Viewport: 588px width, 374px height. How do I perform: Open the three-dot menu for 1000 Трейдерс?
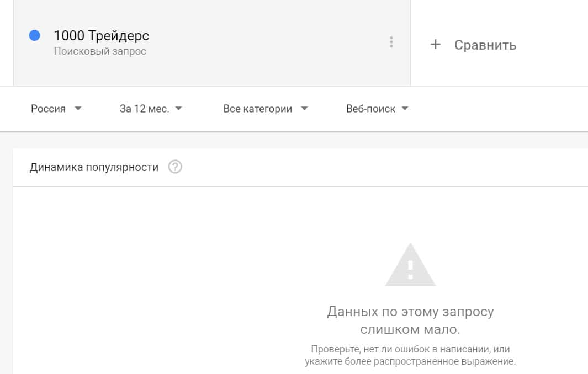pos(391,42)
